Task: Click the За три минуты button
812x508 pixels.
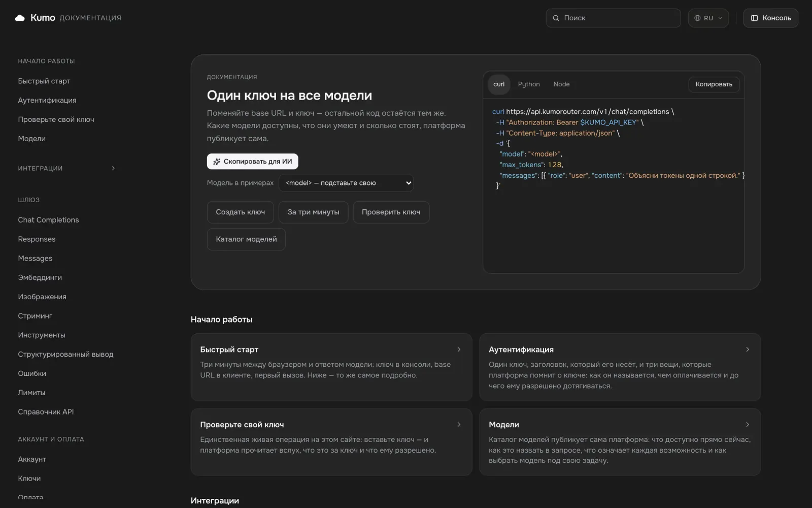Action: click(x=313, y=212)
